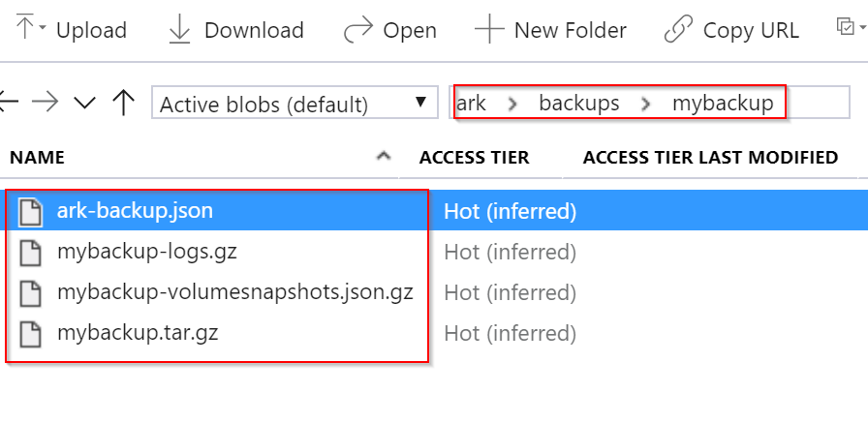This screenshot has width=868, height=423.
Task: Go up one folder level arrow
Action: [x=123, y=102]
